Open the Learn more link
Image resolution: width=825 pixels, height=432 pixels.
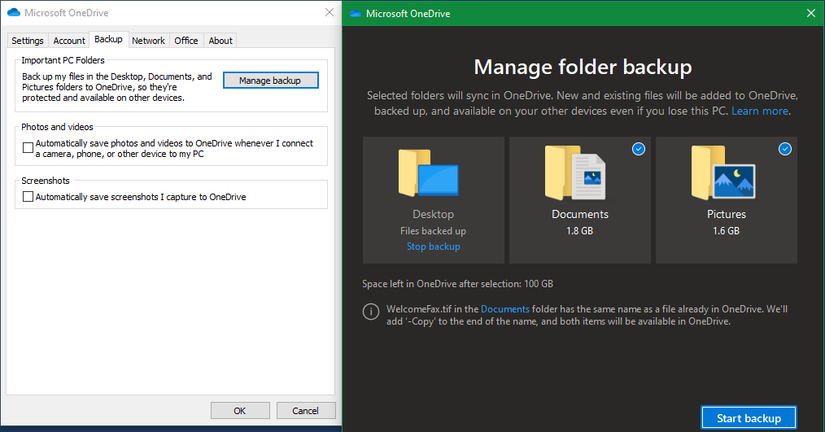pos(760,111)
